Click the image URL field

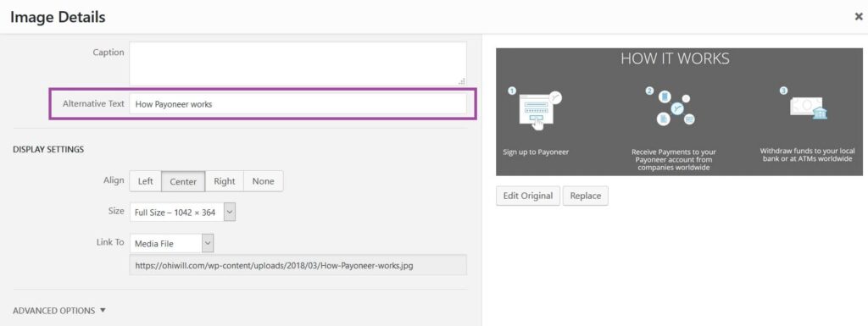298,265
